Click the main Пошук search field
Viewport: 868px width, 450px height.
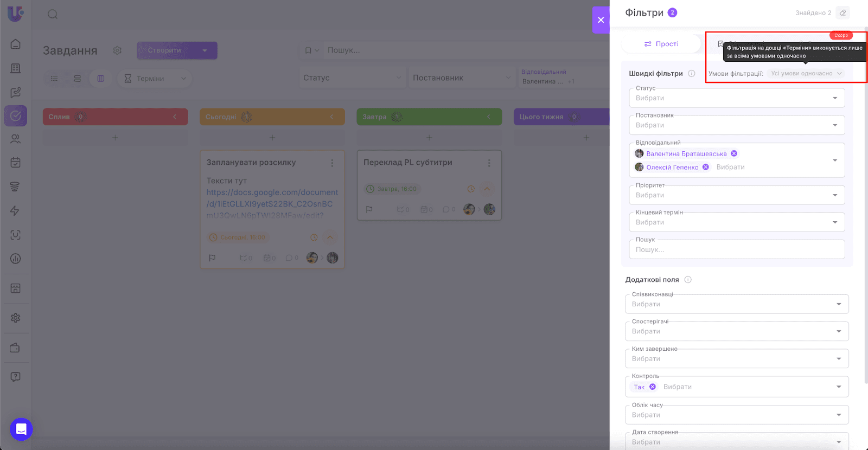(x=467, y=50)
